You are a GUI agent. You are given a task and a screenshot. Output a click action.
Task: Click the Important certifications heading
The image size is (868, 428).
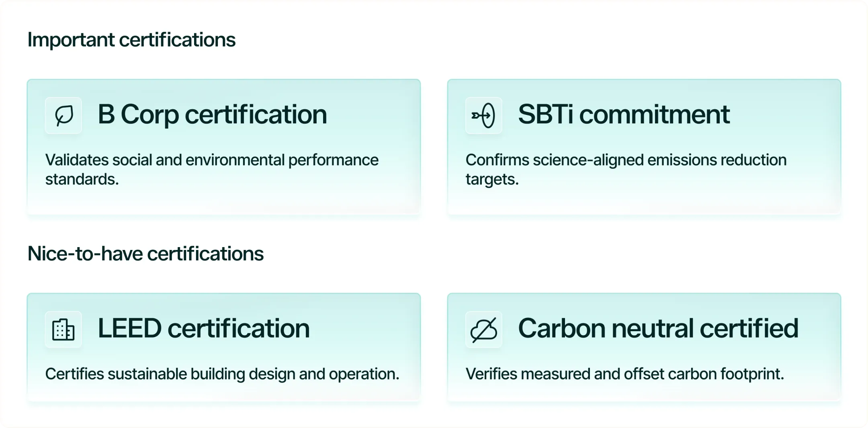coord(131,40)
